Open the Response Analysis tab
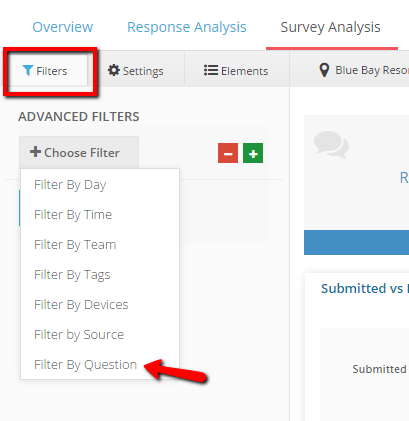409x421 pixels. click(187, 27)
